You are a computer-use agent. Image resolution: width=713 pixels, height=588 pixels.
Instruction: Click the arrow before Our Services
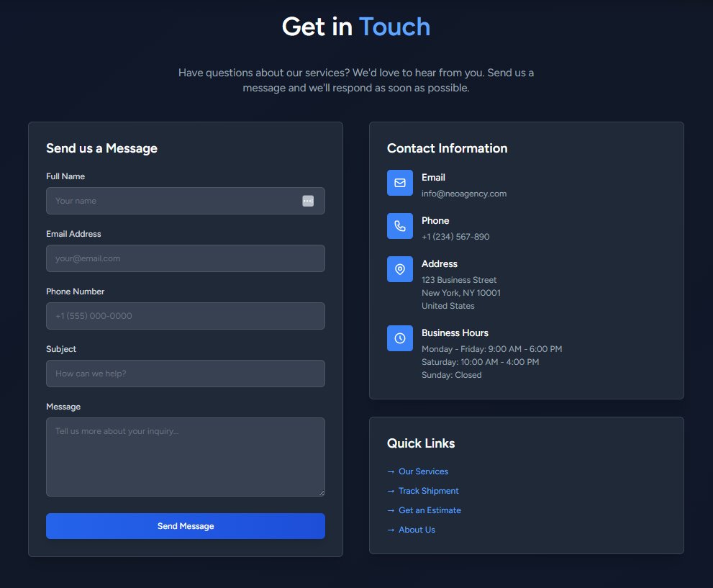click(391, 471)
